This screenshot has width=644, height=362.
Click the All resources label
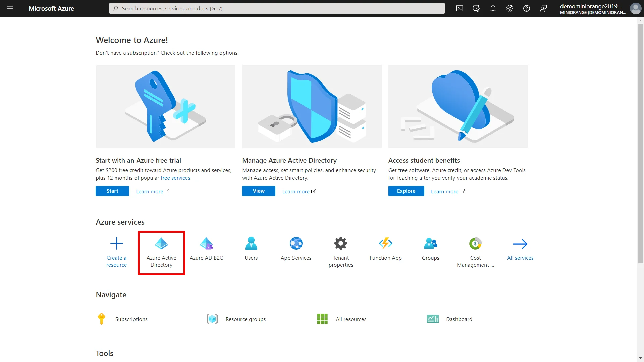click(351, 319)
